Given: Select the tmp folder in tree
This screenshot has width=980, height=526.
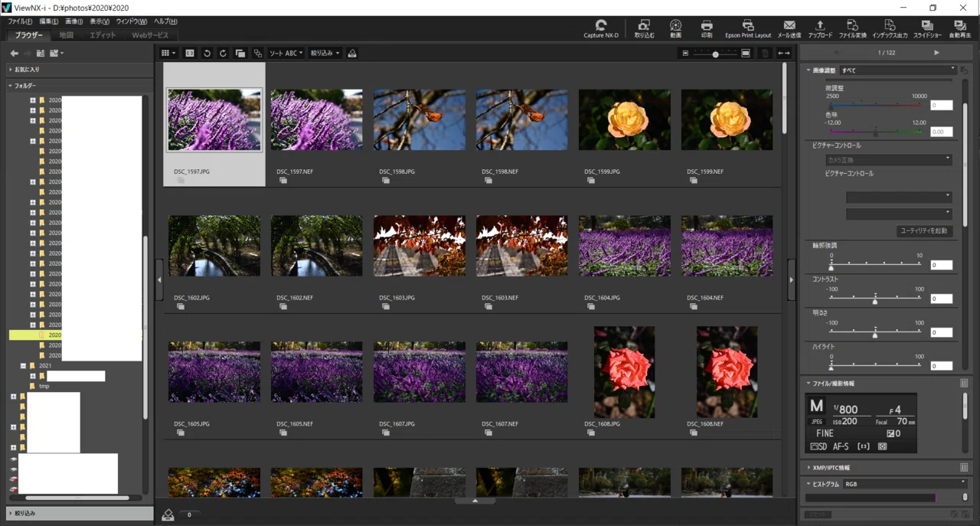Looking at the screenshot, I should click(x=44, y=386).
